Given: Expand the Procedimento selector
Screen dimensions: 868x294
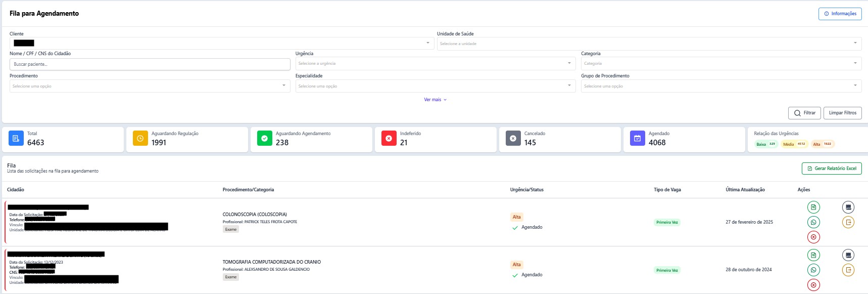Looking at the screenshot, I should point(150,86).
